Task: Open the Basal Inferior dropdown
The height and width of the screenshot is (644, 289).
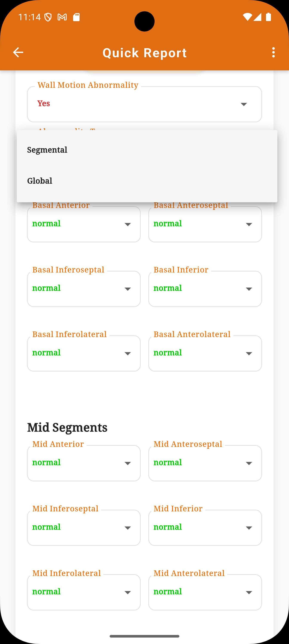Action: pos(205,289)
